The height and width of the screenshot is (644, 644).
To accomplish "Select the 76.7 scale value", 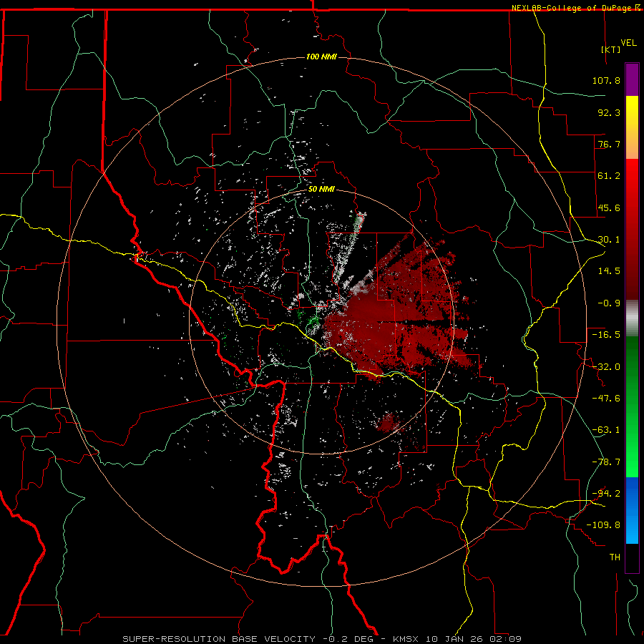I will (x=609, y=144).
